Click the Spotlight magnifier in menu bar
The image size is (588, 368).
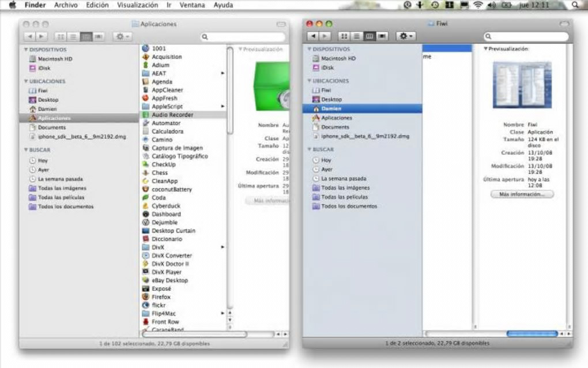575,5
